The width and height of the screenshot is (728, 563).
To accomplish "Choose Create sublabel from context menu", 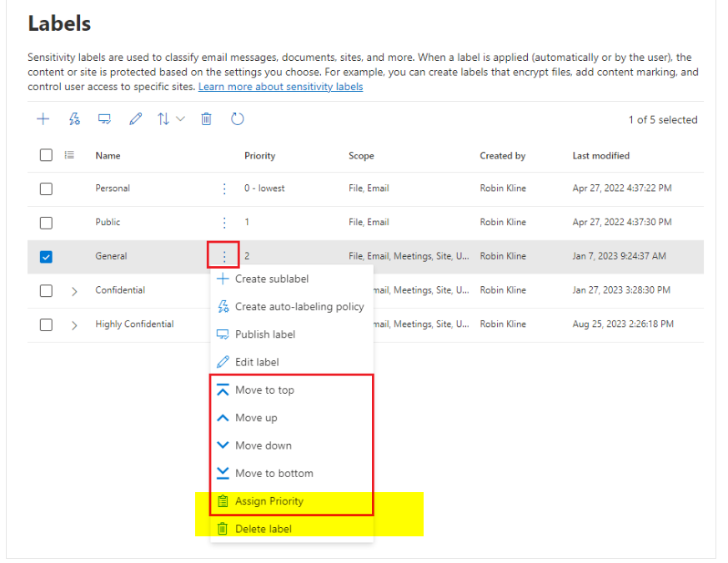I will tap(292, 279).
